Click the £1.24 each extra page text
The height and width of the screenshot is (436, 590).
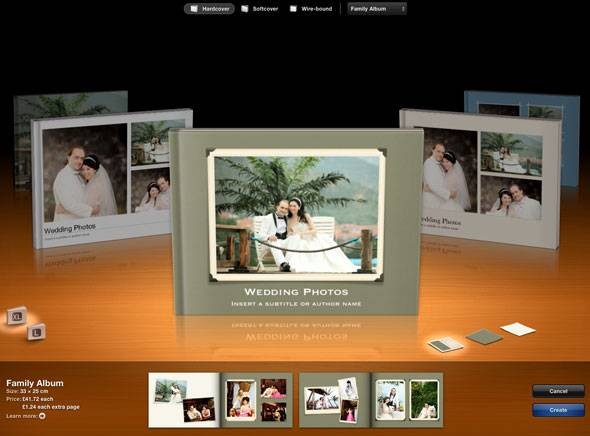point(51,407)
